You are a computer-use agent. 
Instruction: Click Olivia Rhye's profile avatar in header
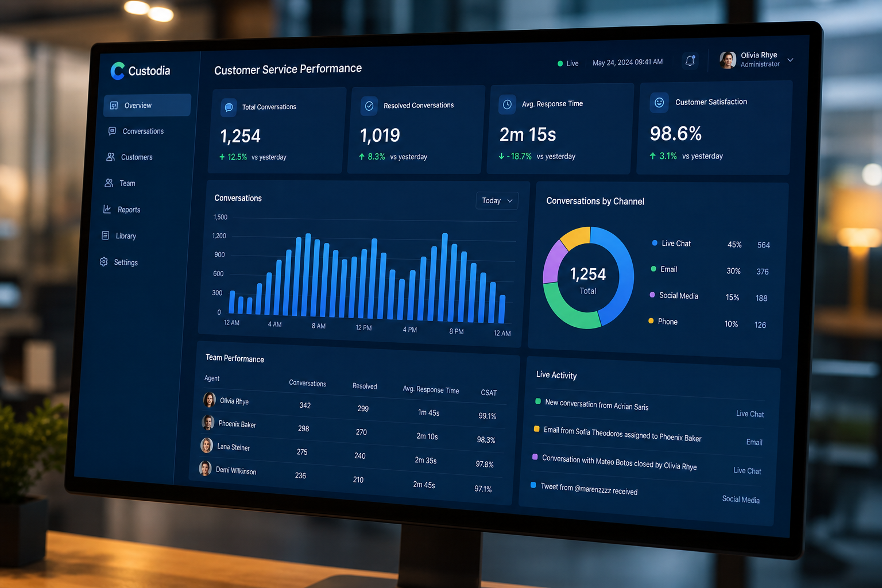[x=728, y=60]
